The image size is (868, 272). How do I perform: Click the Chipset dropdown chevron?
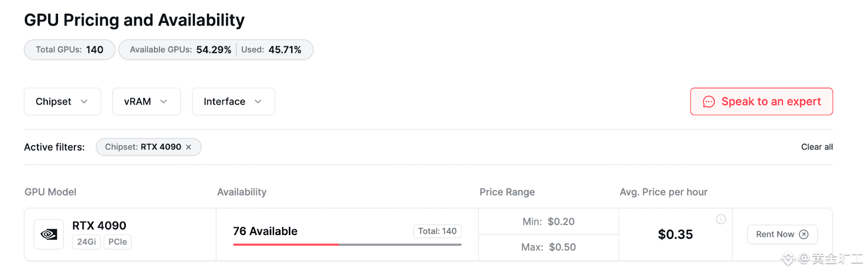click(x=84, y=101)
